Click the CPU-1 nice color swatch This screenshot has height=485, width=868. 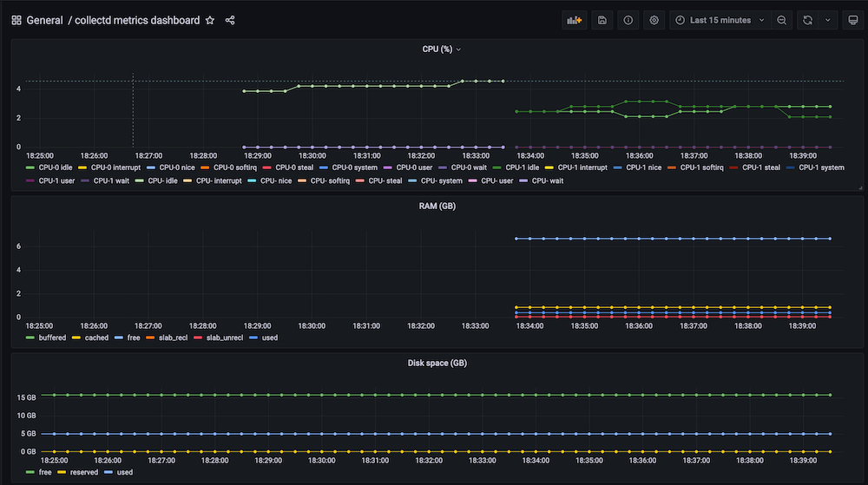[x=617, y=167]
